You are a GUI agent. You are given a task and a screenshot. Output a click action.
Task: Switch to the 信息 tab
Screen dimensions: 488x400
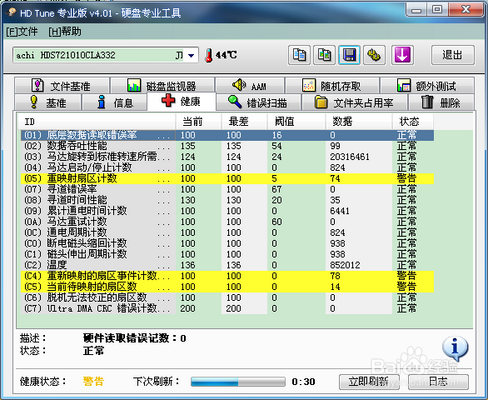(x=114, y=102)
